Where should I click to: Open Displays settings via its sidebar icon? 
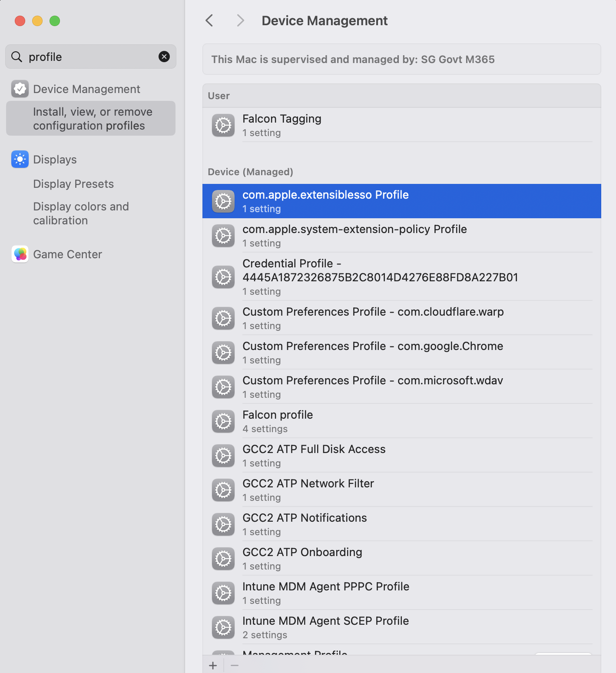[20, 159]
